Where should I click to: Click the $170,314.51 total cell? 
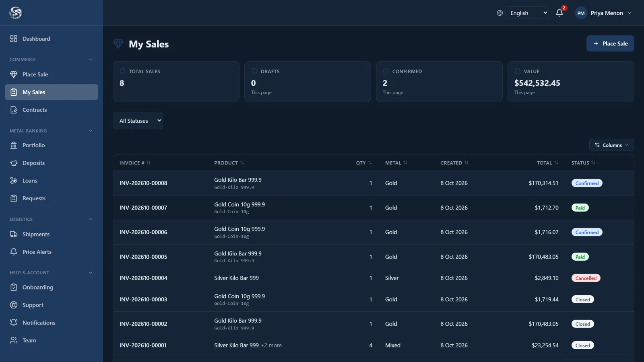coord(543,183)
